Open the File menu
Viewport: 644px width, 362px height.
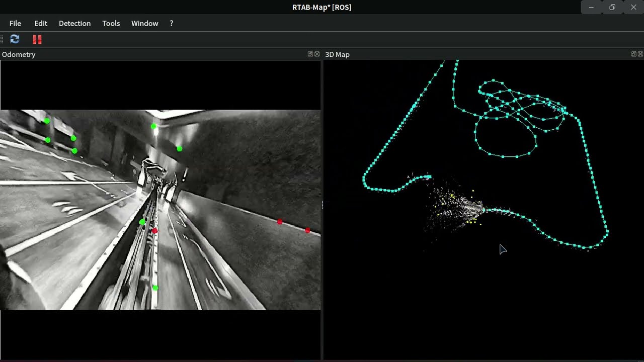click(x=15, y=23)
